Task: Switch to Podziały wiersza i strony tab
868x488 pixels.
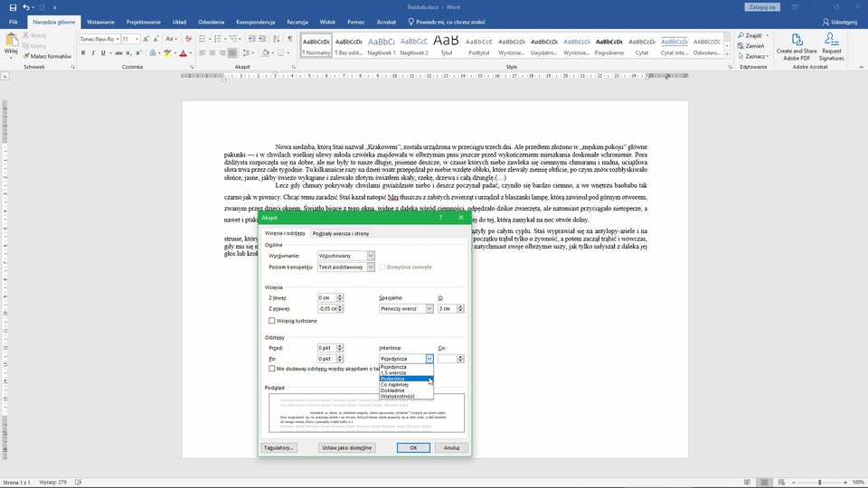Action: coord(340,233)
